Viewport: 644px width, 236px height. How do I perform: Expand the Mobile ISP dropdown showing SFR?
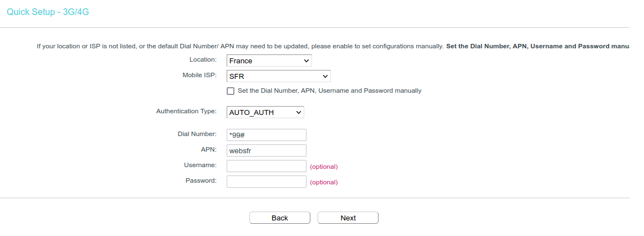tap(278, 76)
